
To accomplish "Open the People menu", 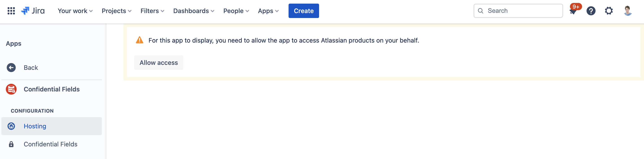I will pyautogui.click(x=236, y=11).
